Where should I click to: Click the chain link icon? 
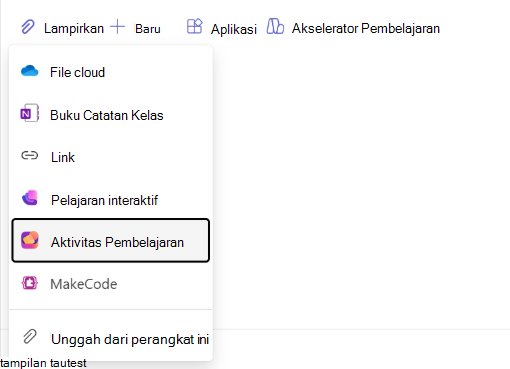click(30, 155)
